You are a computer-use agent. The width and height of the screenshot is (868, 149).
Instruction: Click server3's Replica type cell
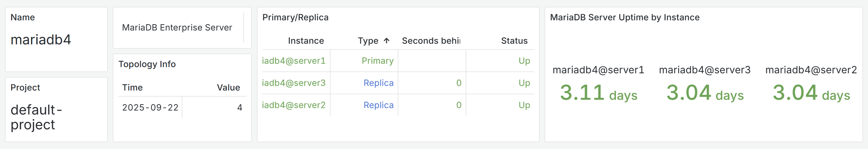click(378, 83)
